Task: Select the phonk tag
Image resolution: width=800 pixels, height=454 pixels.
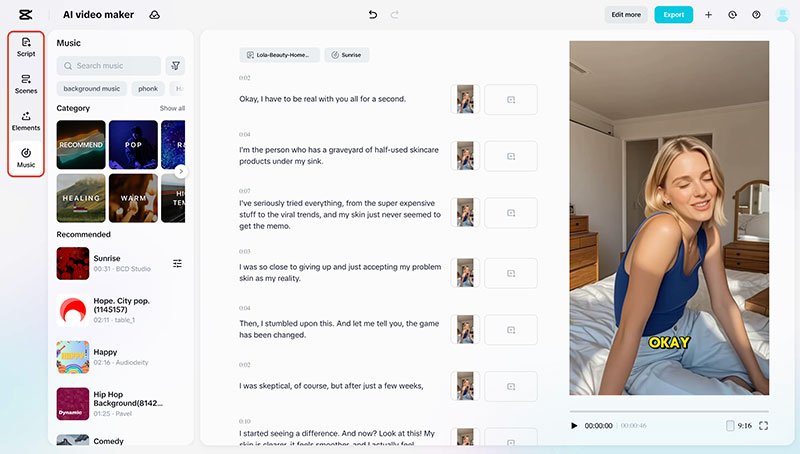Action: pyautogui.click(x=148, y=88)
